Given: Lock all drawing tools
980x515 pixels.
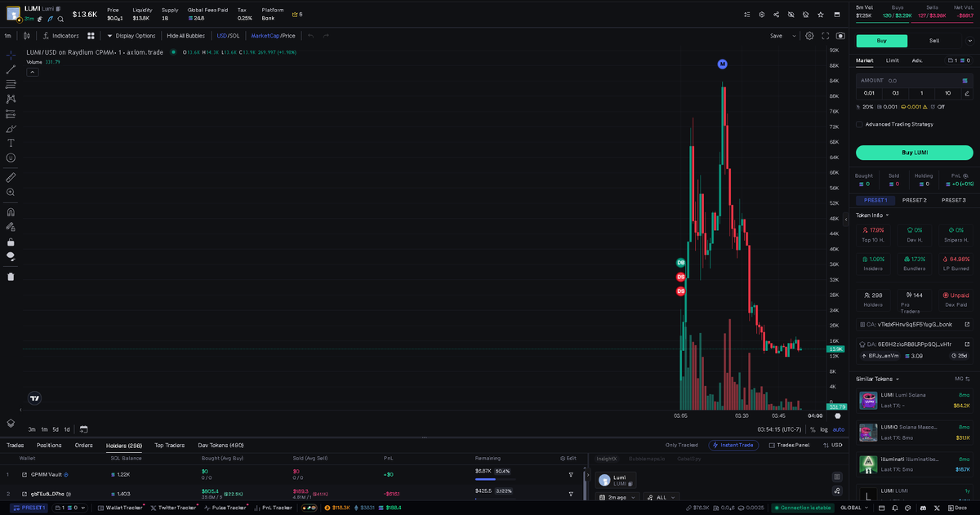Looking at the screenshot, I should [x=11, y=242].
